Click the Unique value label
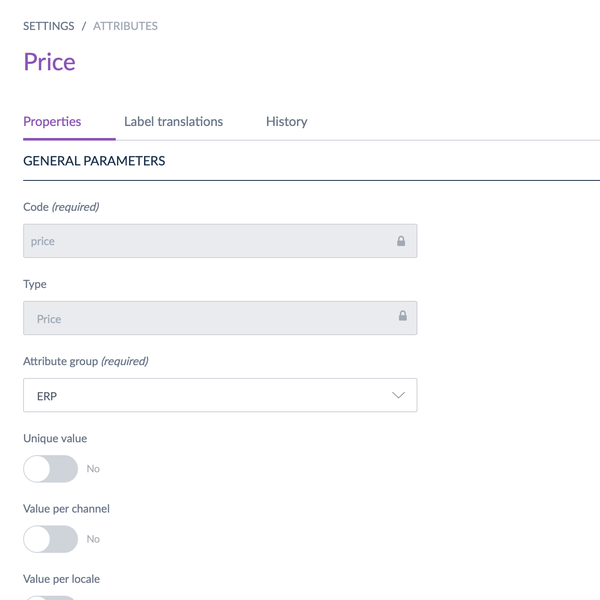 [55, 439]
